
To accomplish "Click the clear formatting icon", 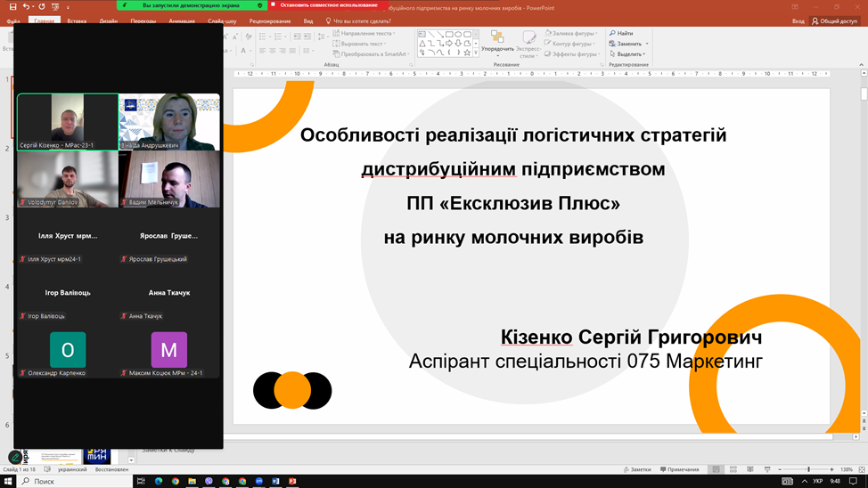I will 249,37.
